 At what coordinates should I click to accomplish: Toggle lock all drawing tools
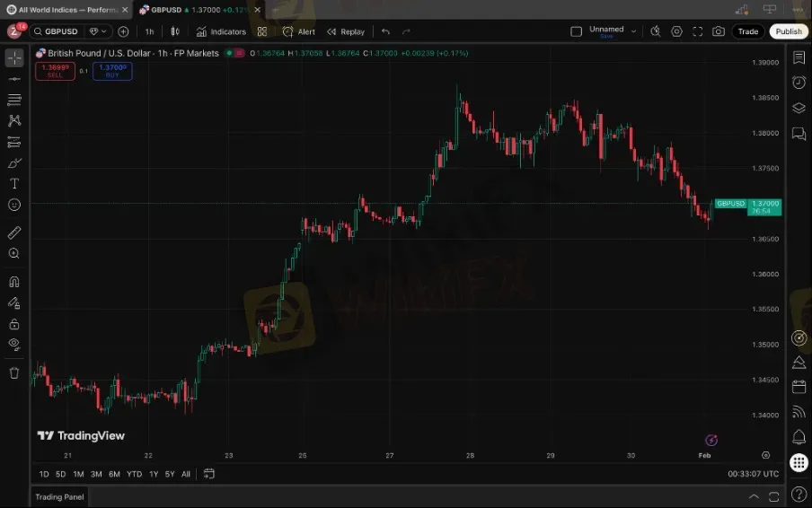[14, 324]
